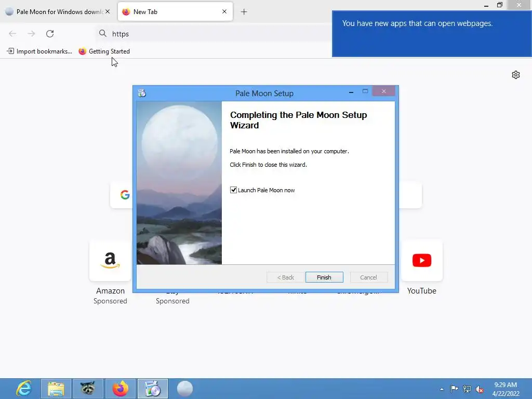Select Pale Moon installer taskbar icon
This screenshot has width=532, height=399.
coord(153,389)
